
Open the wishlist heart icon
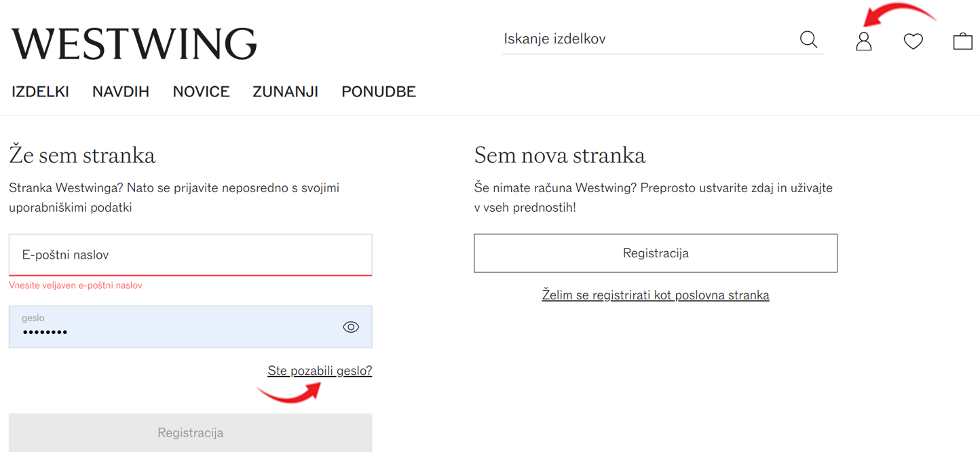click(x=913, y=41)
